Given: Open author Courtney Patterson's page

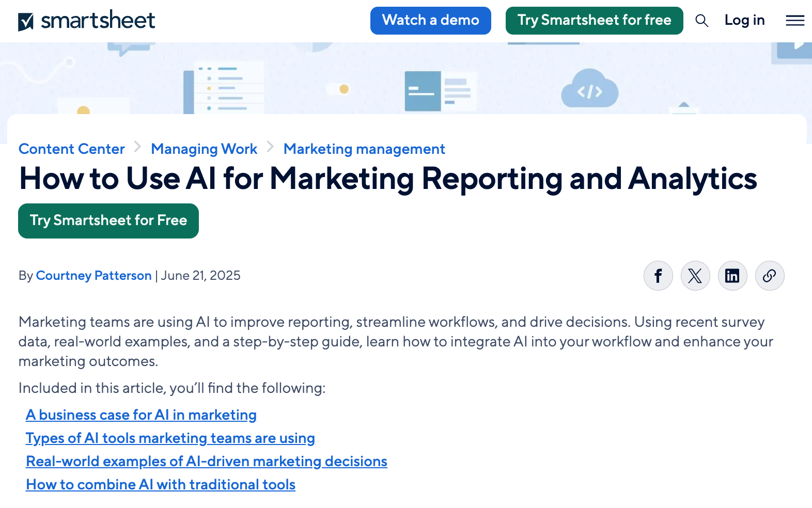Looking at the screenshot, I should point(94,276).
